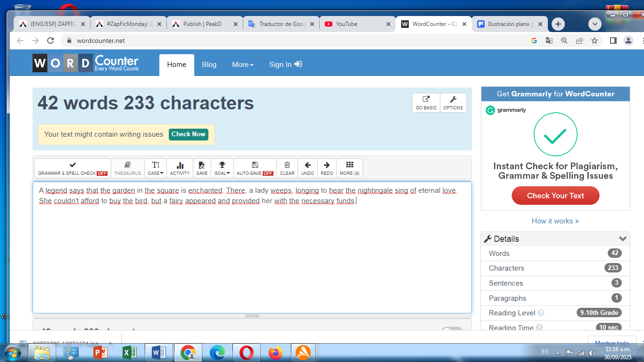
Task: Expand the More (9) tools grid
Action: pyautogui.click(x=349, y=168)
